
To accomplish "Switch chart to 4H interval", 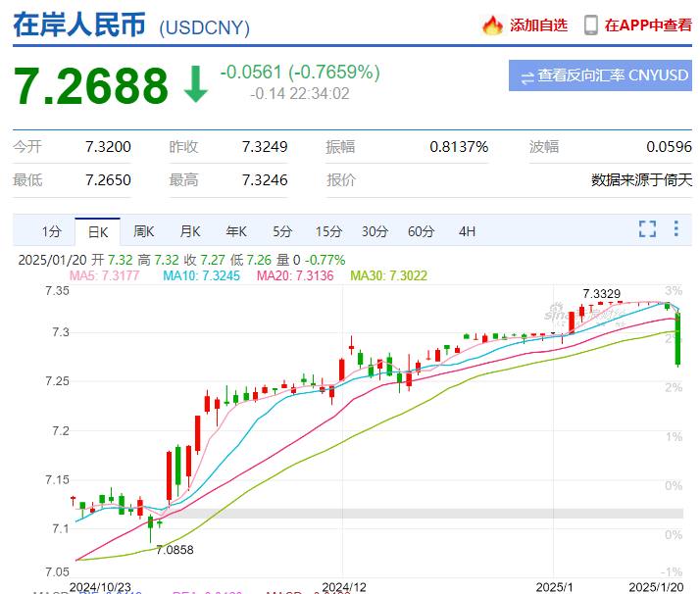I will [x=467, y=231].
